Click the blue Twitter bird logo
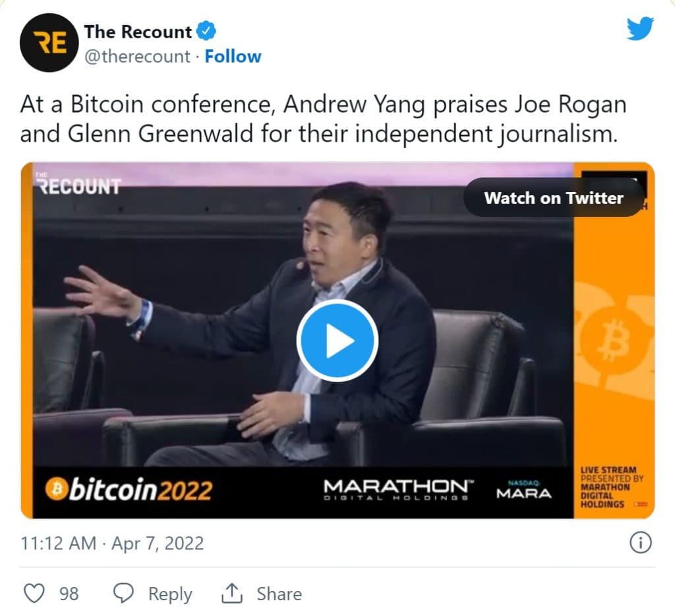Viewport: 675px width, 616px height. (x=640, y=28)
